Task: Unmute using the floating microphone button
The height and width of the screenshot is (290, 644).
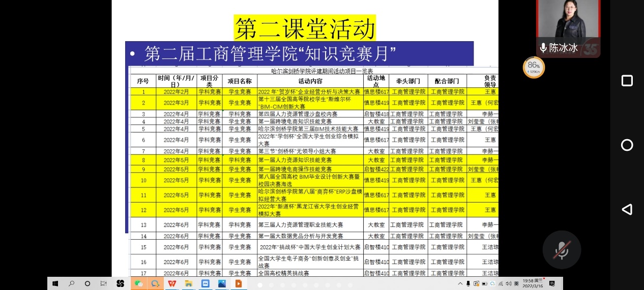Action: [561, 249]
